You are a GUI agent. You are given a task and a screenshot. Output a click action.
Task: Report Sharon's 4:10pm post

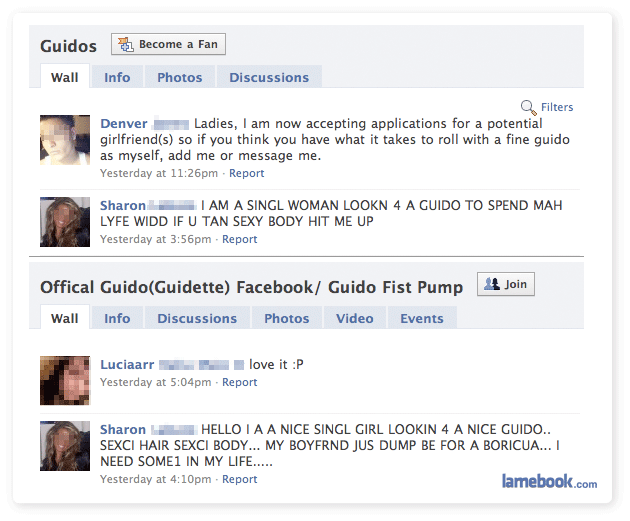(x=239, y=479)
